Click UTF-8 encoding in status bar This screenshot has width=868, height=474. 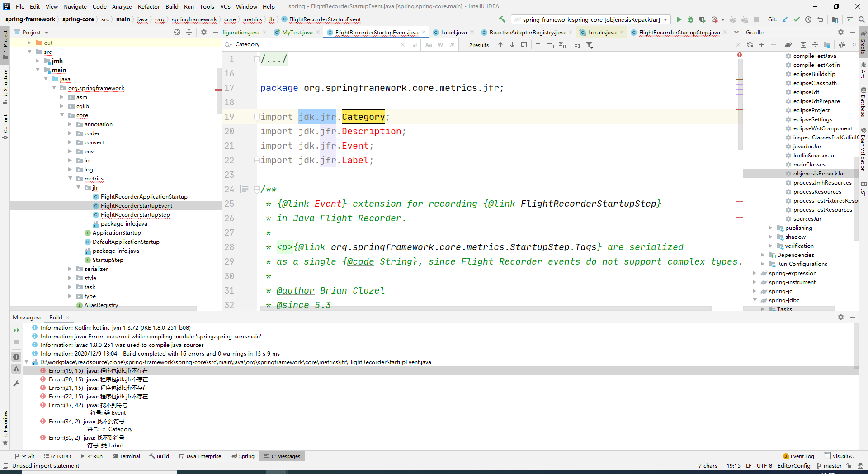[x=764, y=466]
